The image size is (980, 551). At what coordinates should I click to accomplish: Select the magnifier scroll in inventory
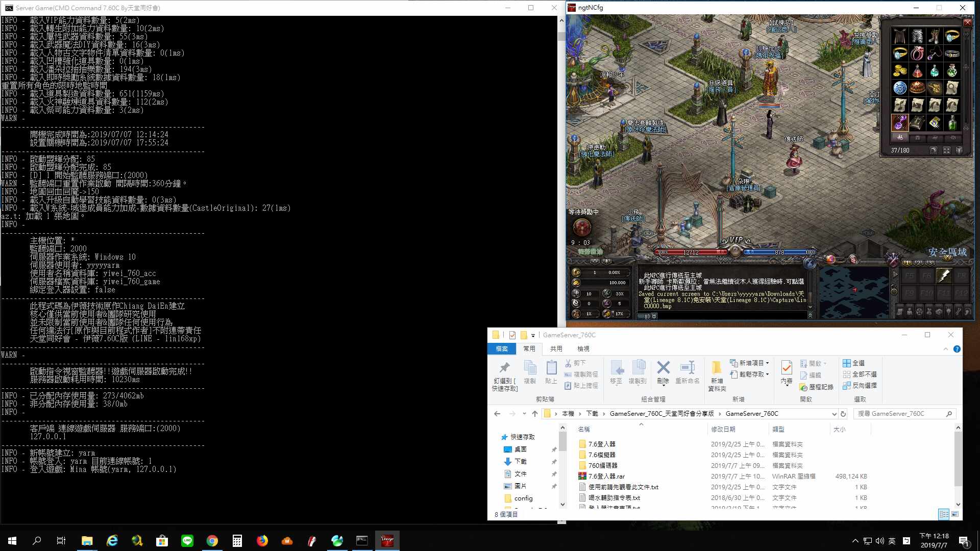[x=952, y=88]
